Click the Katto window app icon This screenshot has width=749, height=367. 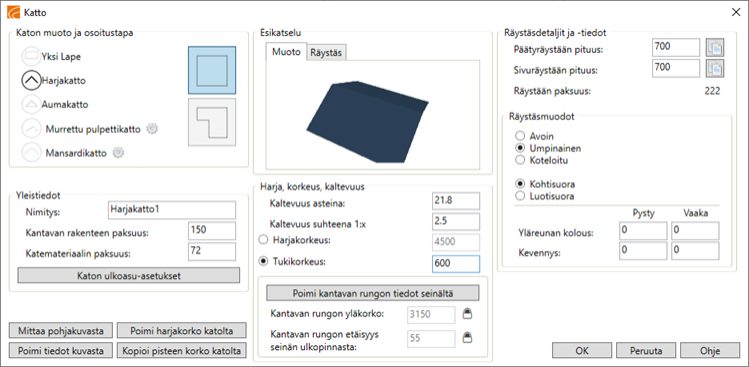pos(14,12)
